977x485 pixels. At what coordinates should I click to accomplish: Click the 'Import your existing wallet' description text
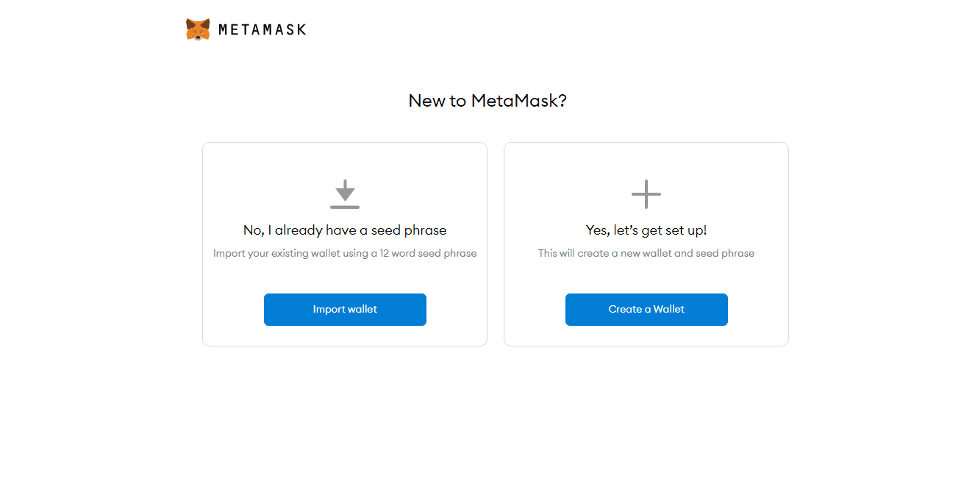click(345, 254)
